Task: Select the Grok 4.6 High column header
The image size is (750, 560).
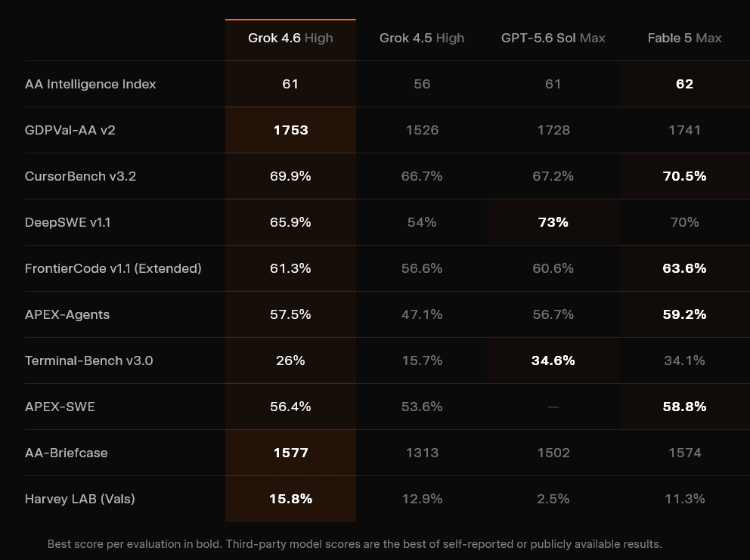Action: pos(290,39)
